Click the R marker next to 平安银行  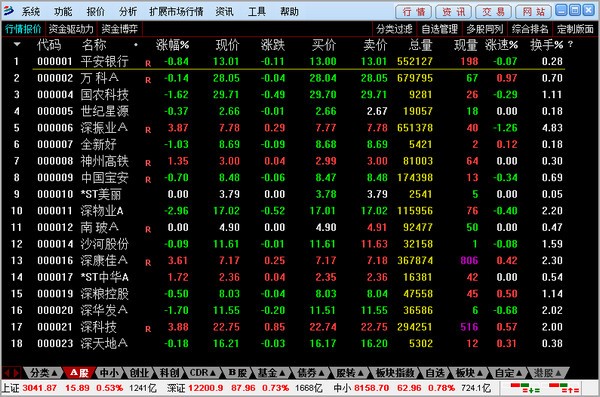148,64
